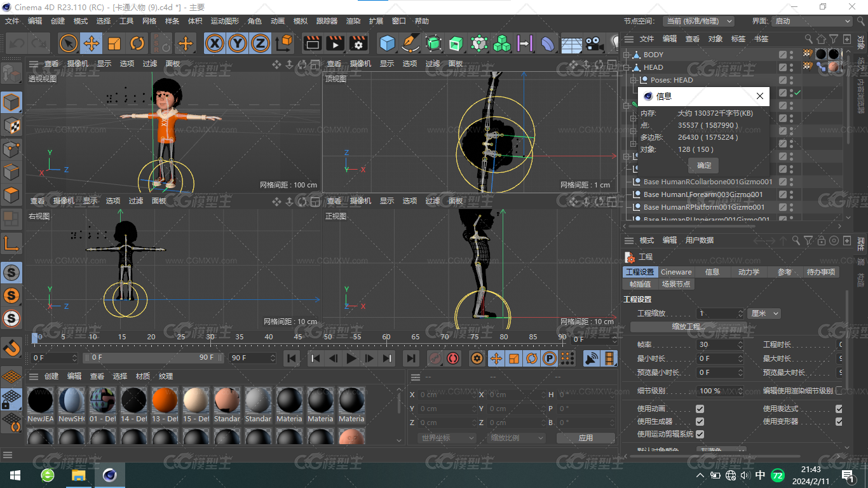Viewport: 868px width, 488px height.
Task: Close the 信息 dialog
Action: coord(759,97)
